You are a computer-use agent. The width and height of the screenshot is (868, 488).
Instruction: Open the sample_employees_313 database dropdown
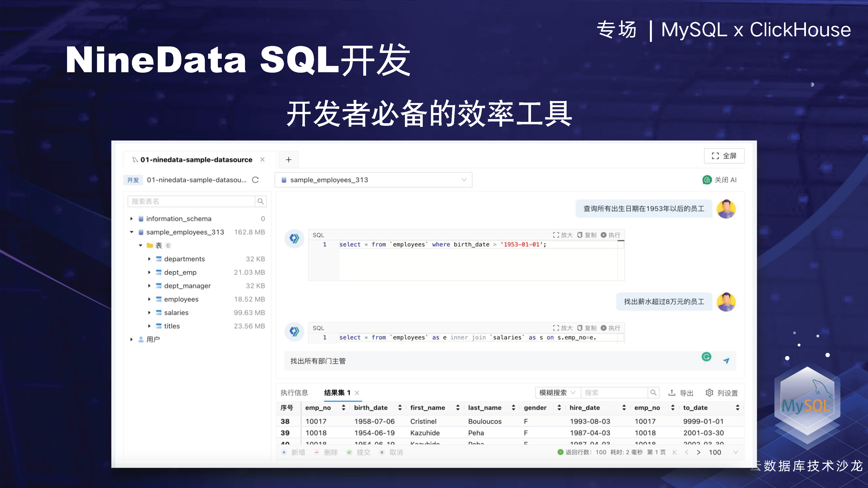point(373,180)
